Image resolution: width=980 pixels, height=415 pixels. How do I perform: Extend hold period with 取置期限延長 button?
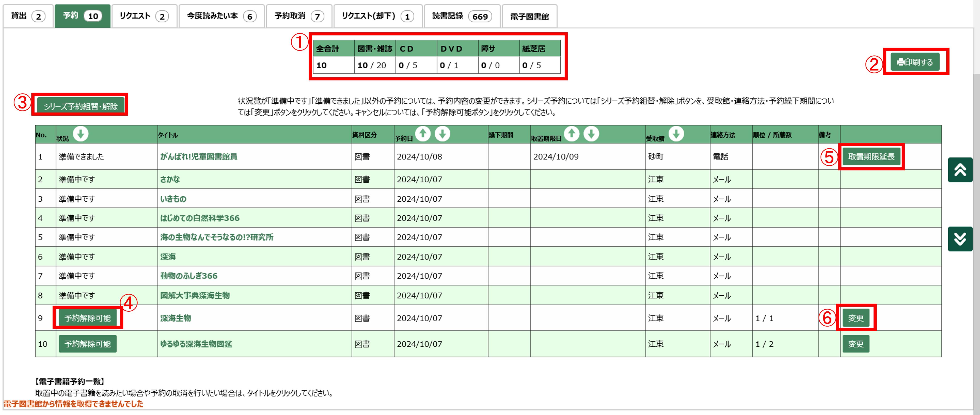tap(871, 157)
